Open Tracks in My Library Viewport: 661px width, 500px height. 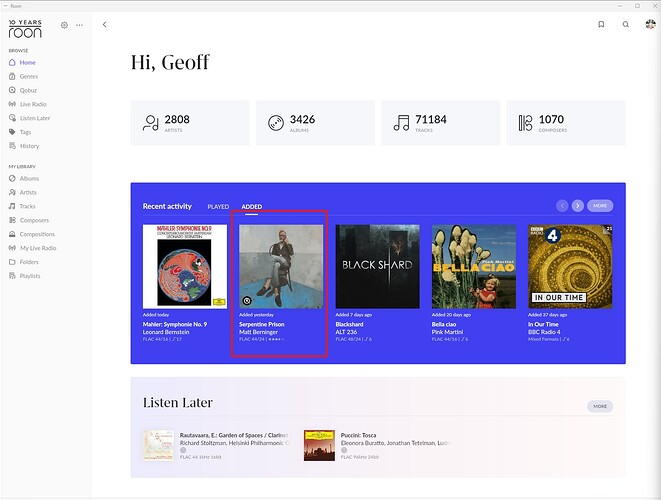[x=27, y=206]
